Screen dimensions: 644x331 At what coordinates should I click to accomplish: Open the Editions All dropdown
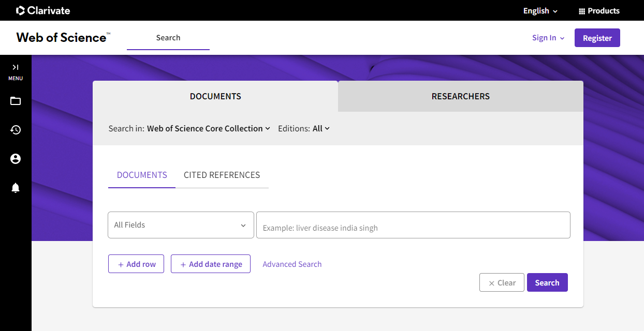coord(321,128)
